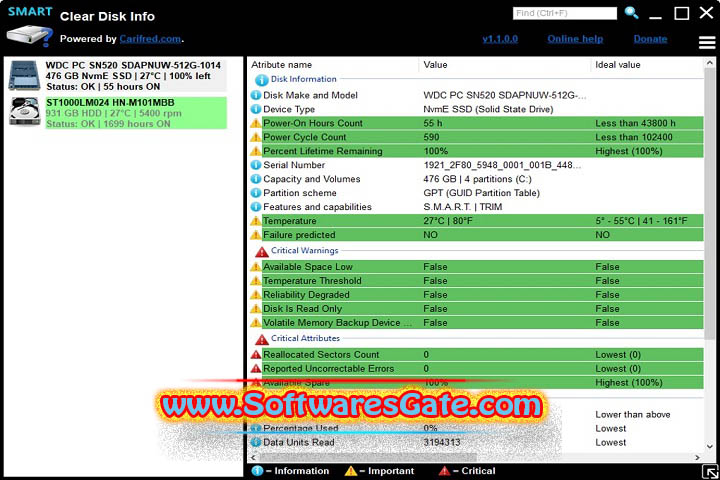This screenshot has height=480, width=720.
Task: Click the Information legend icon in status bar
Action: [x=258, y=471]
